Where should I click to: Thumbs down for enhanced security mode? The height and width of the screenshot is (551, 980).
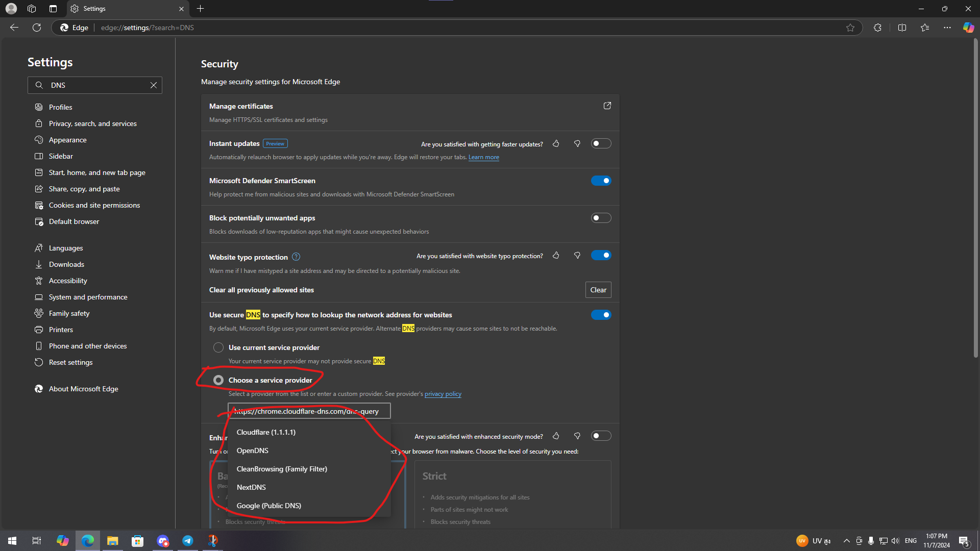click(x=577, y=436)
